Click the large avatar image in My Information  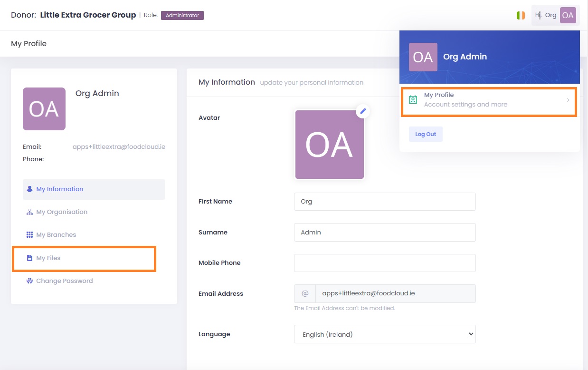330,145
